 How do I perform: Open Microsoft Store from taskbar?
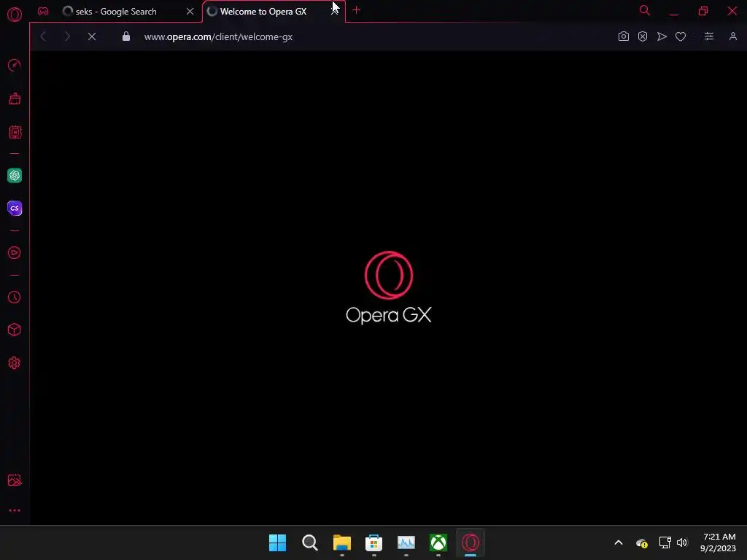pyautogui.click(x=374, y=542)
